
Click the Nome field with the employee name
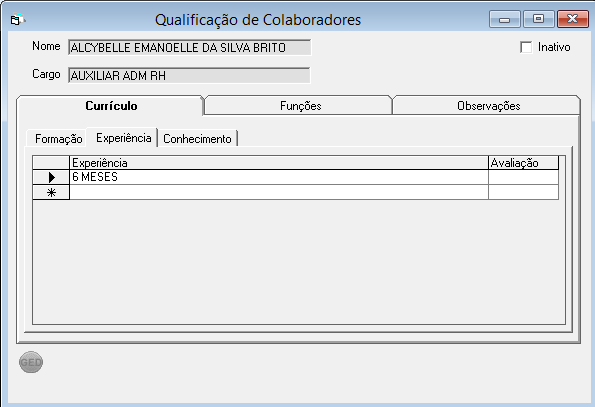click(189, 47)
